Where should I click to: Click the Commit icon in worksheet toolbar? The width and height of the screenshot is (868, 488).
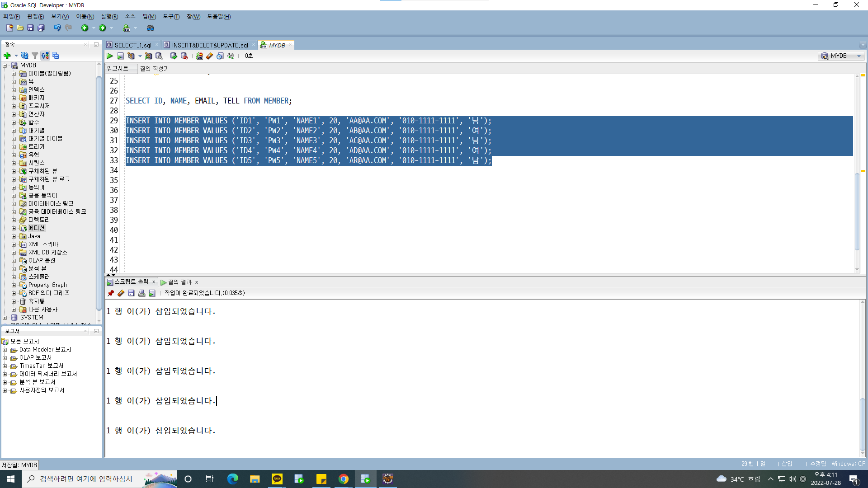[x=174, y=56]
